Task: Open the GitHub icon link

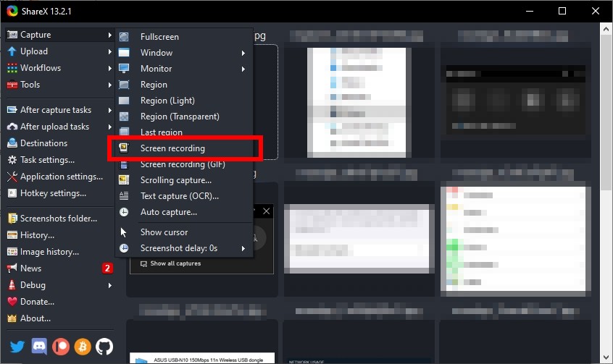Action: tap(104, 347)
